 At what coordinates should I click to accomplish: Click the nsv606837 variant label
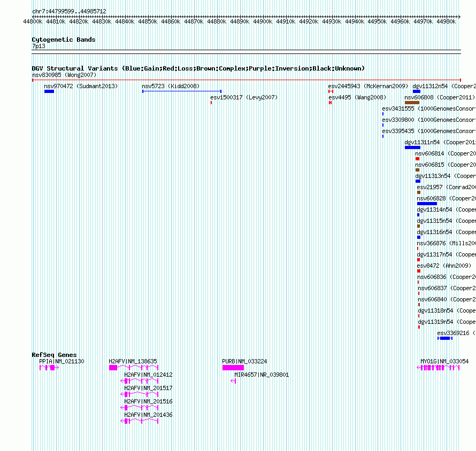pyautogui.click(x=447, y=288)
